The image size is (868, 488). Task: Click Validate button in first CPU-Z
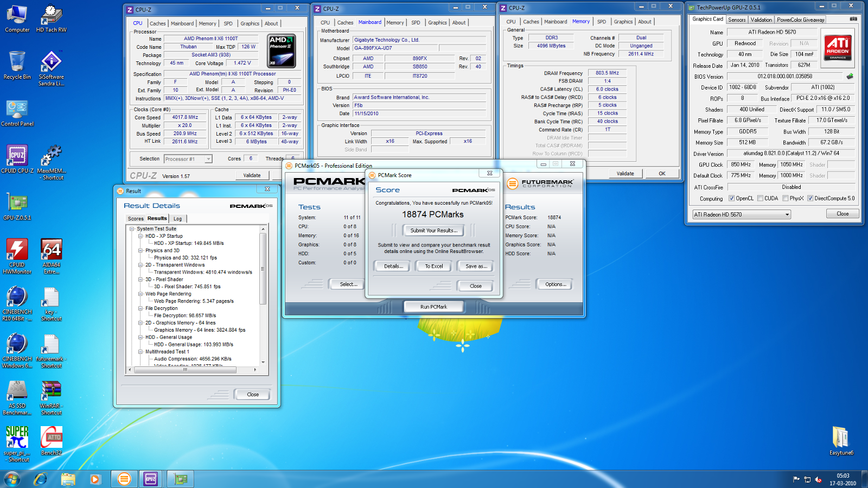(x=252, y=175)
